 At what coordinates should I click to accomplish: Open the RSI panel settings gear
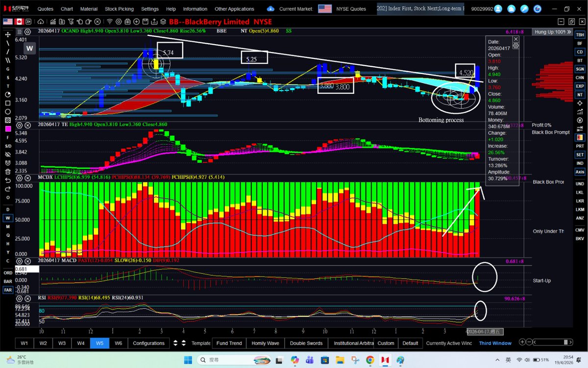pos(20,298)
